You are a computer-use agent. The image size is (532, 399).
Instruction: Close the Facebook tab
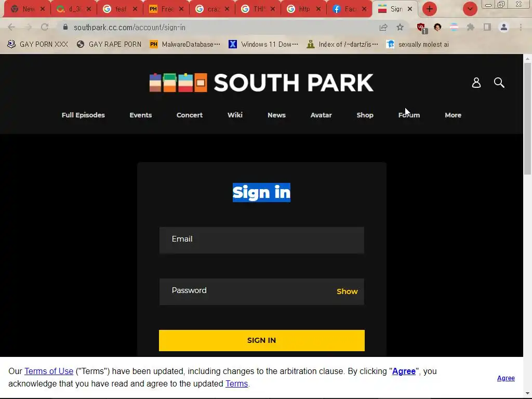pyautogui.click(x=364, y=9)
